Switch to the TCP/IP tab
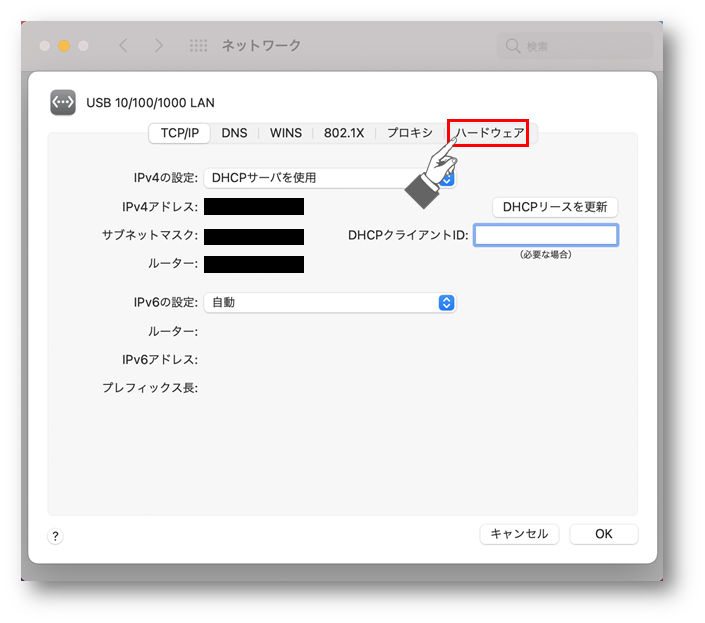 [x=179, y=133]
